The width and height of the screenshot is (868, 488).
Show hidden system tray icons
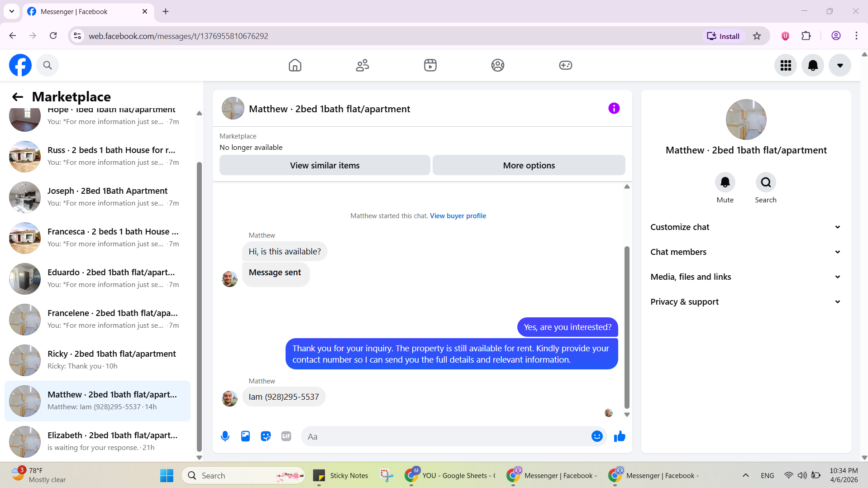click(x=746, y=475)
